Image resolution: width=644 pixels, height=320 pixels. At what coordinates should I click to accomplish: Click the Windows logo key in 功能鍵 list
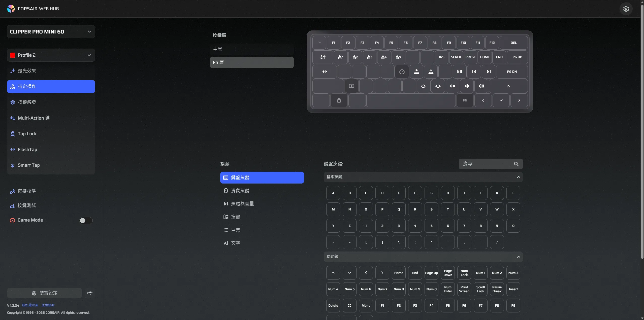pyautogui.click(x=349, y=306)
